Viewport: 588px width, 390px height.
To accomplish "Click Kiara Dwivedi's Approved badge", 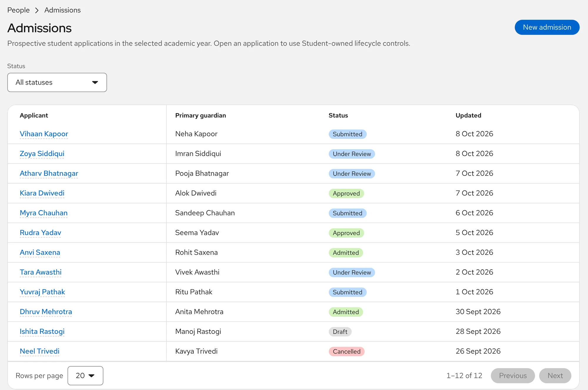I will tap(346, 193).
